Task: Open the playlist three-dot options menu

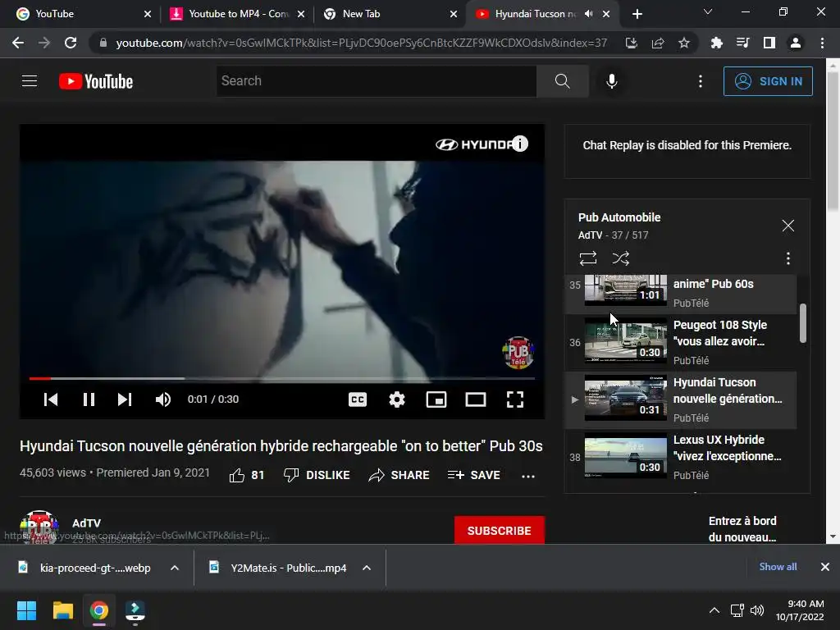Action: pyautogui.click(x=788, y=258)
